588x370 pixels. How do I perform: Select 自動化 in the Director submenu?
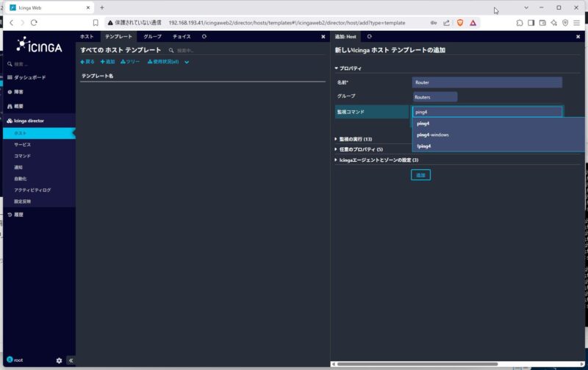coord(21,179)
